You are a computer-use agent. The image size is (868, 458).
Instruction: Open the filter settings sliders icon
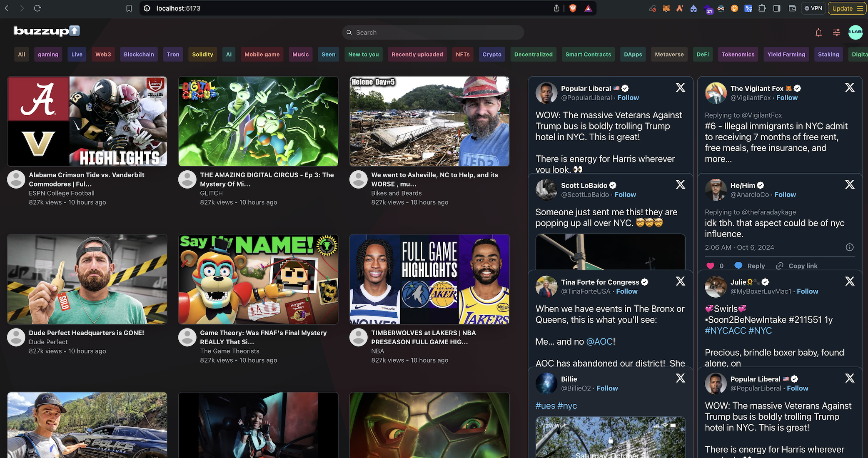coord(836,32)
